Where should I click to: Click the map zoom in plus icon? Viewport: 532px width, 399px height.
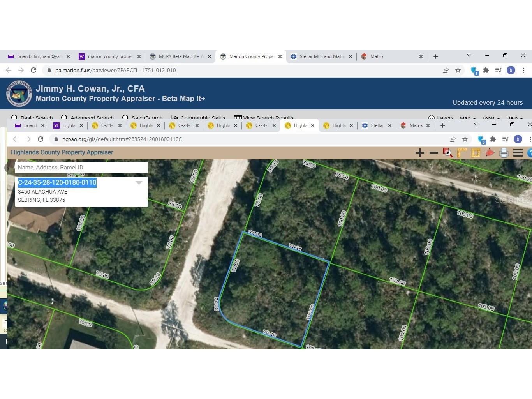click(419, 153)
